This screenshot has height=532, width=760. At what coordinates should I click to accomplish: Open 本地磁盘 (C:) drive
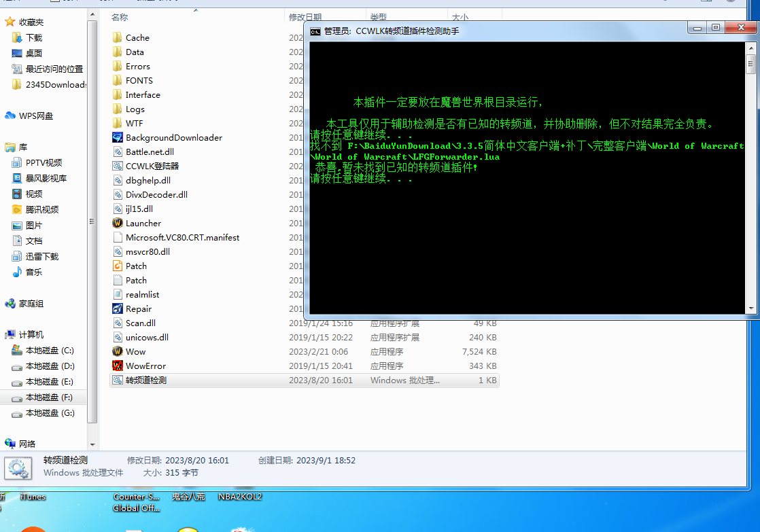click(x=49, y=351)
